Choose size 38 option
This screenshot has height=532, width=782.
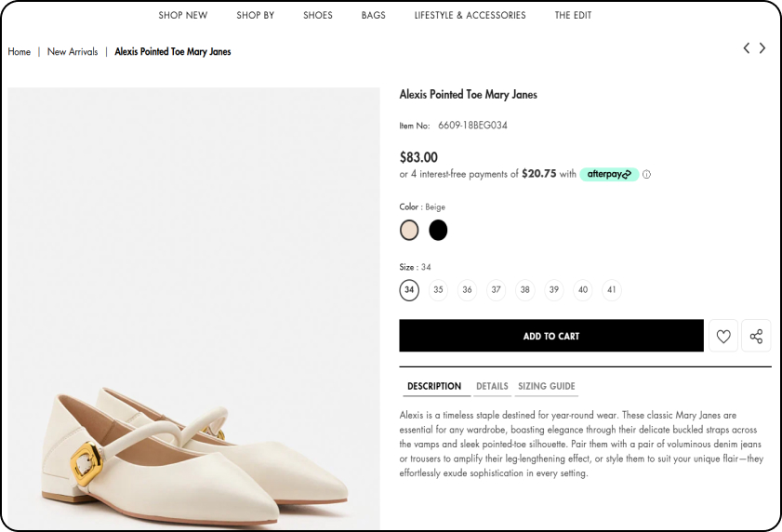tap(524, 290)
